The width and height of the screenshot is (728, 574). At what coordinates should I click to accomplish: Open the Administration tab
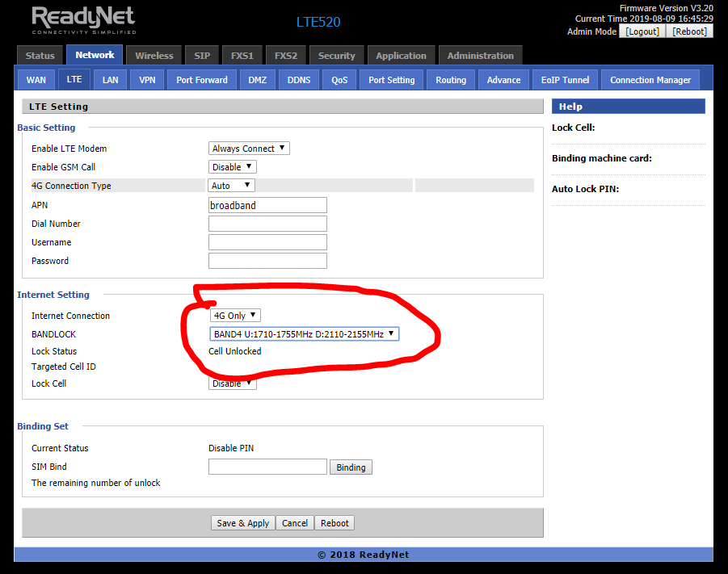coord(481,55)
